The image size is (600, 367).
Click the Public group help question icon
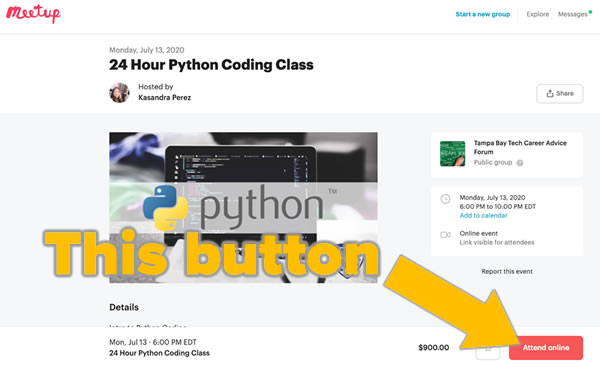pos(520,163)
